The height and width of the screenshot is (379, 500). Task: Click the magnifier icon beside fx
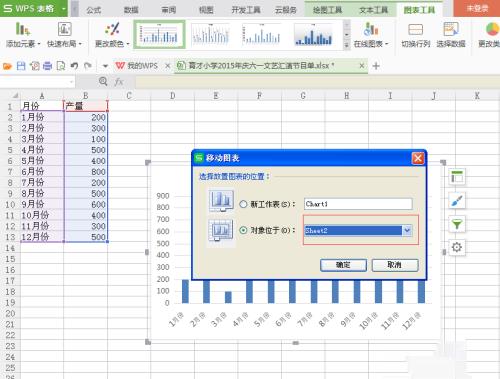[103, 81]
